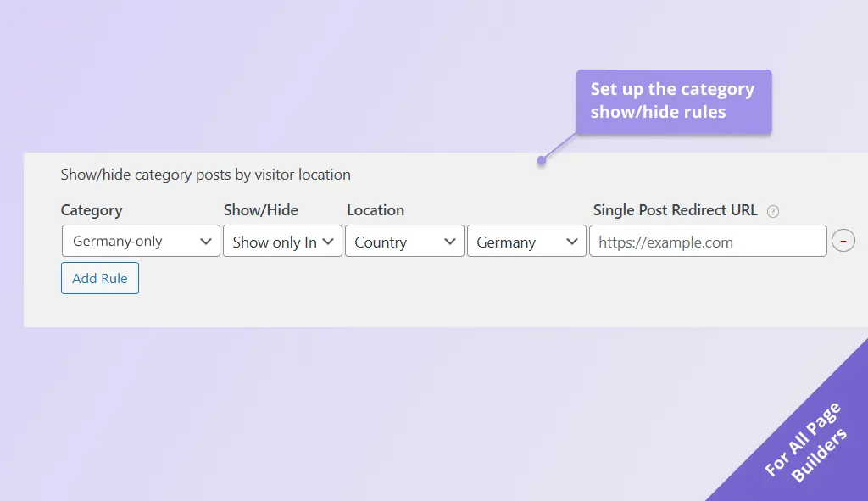
Task: Click the 'For All Page Builders' ribbon
Action: click(804, 440)
